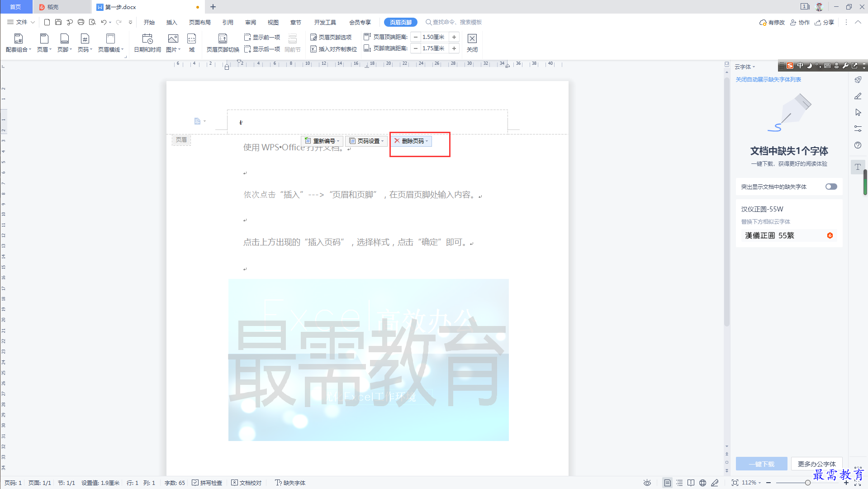Screen dimensions: 868x489
Task: Click 关闭自动展示缺失字体列表 link
Action: 768,79
